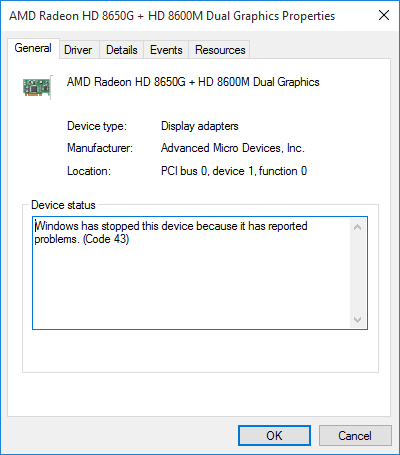Click the device name heading text
This screenshot has height=455, width=400.
point(193,82)
